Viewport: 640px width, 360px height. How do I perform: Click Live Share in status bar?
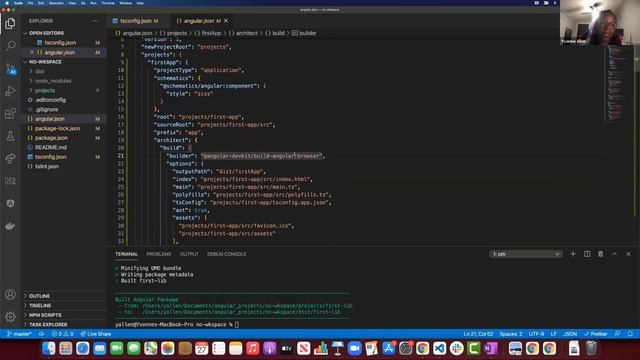[x=96, y=334]
